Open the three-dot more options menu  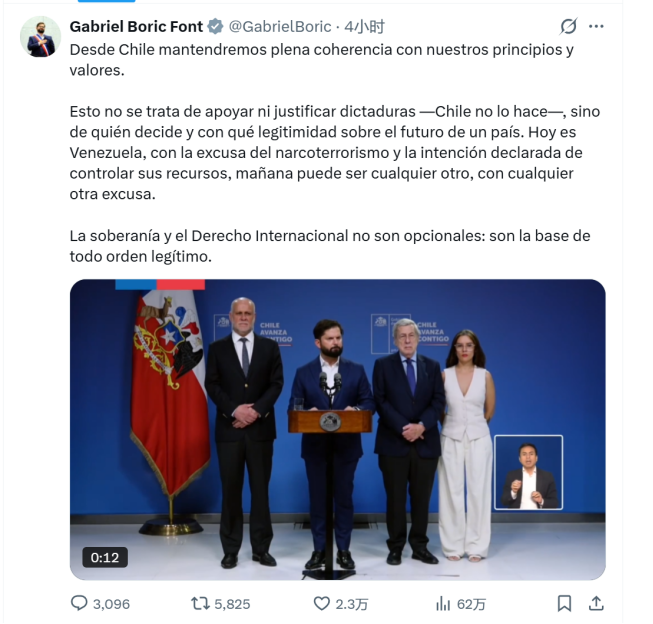[596, 27]
